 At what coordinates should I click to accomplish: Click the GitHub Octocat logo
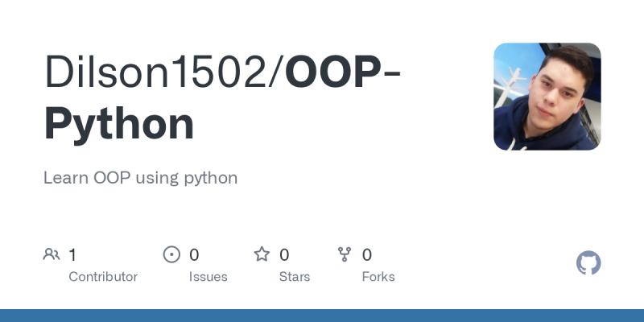[x=588, y=263]
